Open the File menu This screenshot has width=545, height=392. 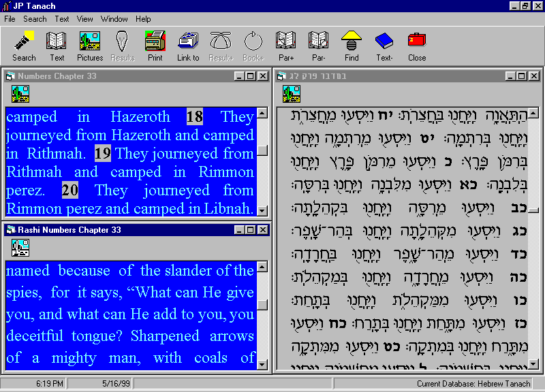pyautogui.click(x=10, y=19)
